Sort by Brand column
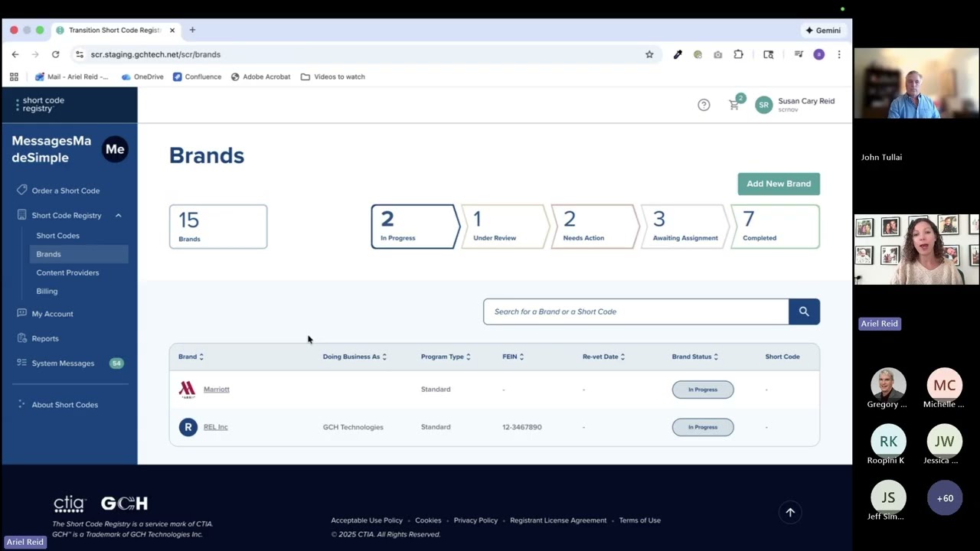 (x=191, y=357)
